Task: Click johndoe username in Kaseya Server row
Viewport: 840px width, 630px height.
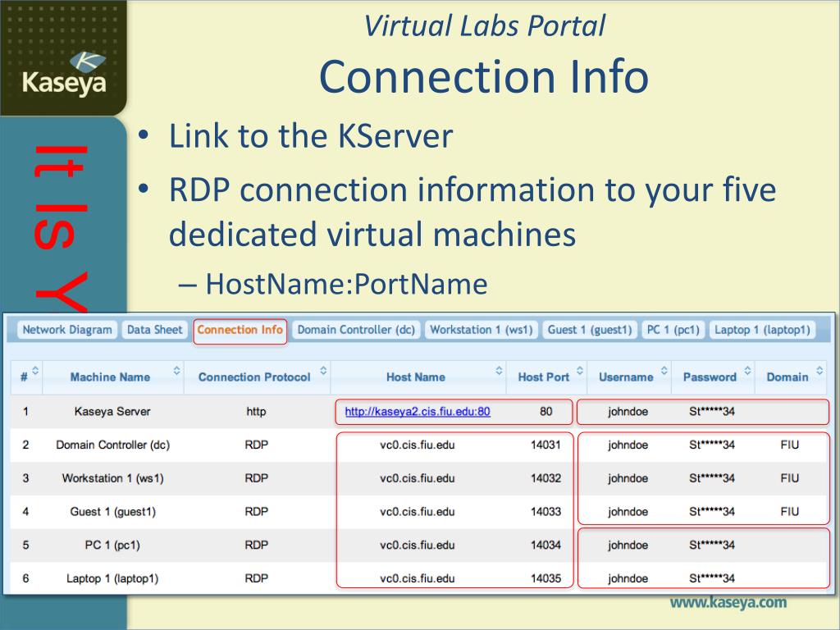Action: tap(628, 412)
